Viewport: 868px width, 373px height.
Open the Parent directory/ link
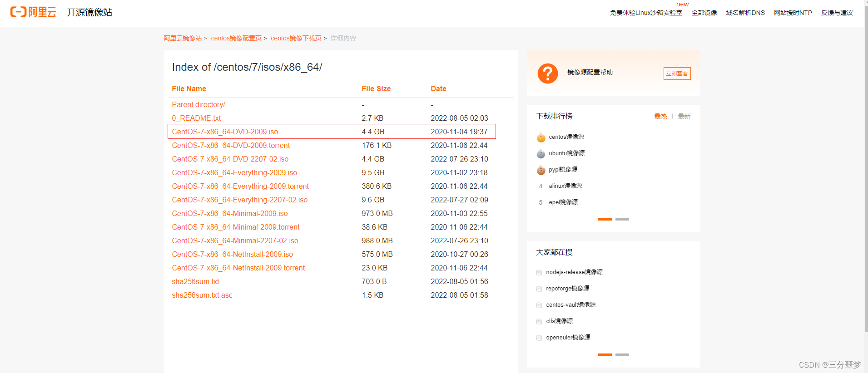[x=198, y=104]
